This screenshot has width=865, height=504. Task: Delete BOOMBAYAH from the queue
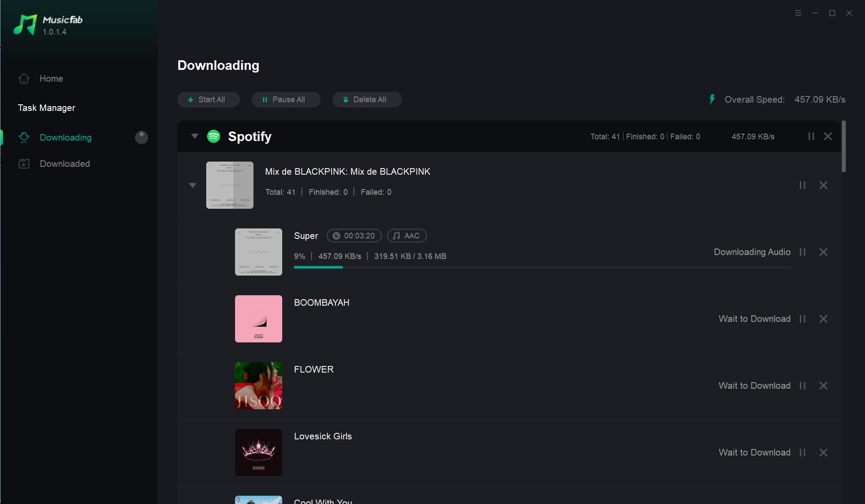(x=823, y=319)
